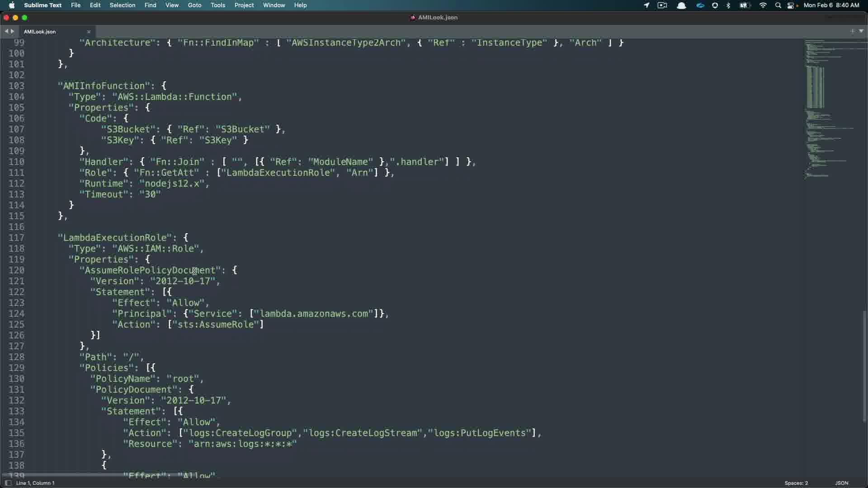The height and width of the screenshot is (488, 868).
Task: Open macOS Control Center
Action: [791, 5]
